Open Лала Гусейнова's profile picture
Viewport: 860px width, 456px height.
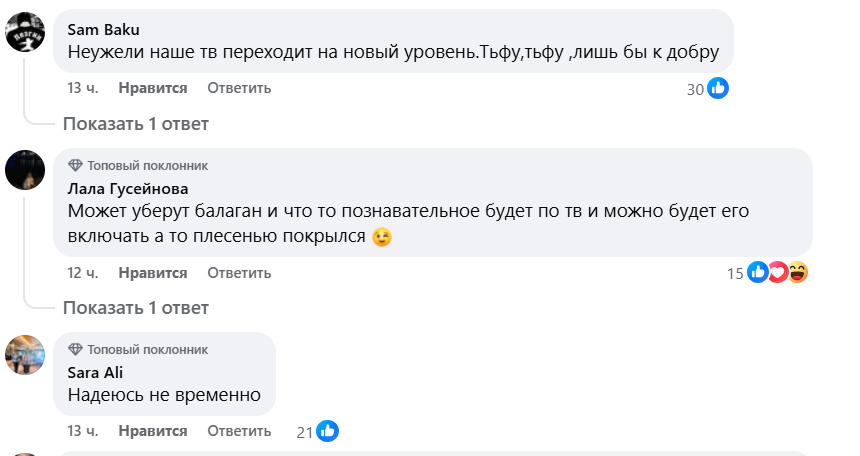(x=25, y=169)
